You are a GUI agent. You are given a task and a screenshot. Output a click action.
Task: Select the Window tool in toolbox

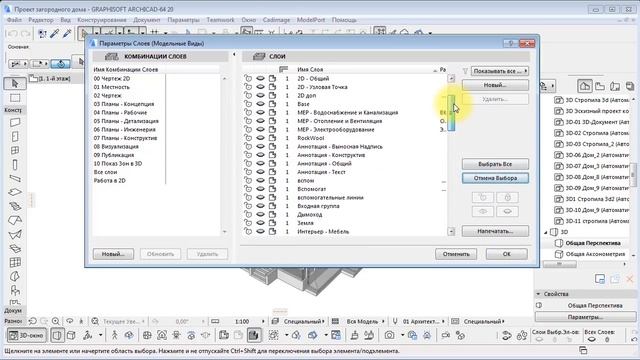[x=15, y=150]
